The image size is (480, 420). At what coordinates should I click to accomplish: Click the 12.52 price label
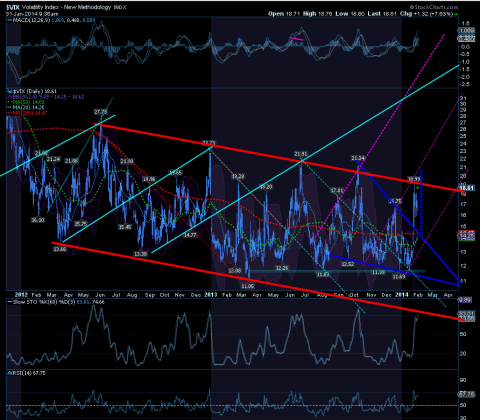coord(348,264)
